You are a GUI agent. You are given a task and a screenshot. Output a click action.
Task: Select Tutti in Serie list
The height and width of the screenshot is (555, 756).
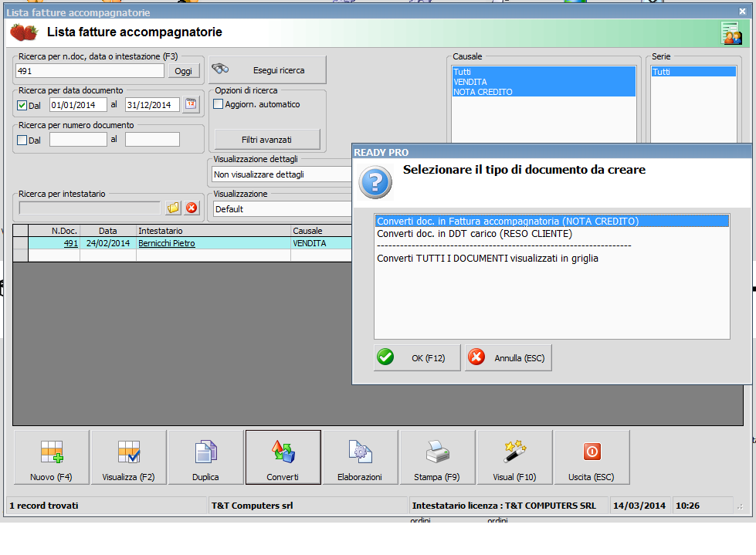(x=693, y=72)
